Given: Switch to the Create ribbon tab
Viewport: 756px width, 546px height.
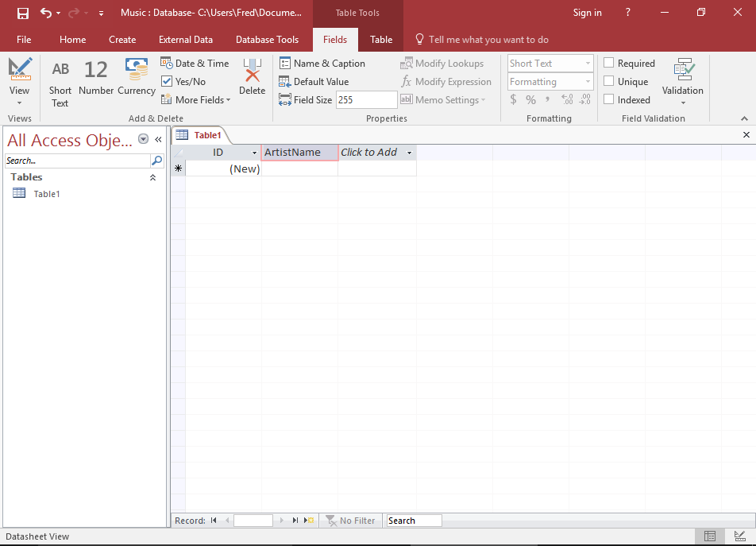Looking at the screenshot, I should tap(122, 40).
